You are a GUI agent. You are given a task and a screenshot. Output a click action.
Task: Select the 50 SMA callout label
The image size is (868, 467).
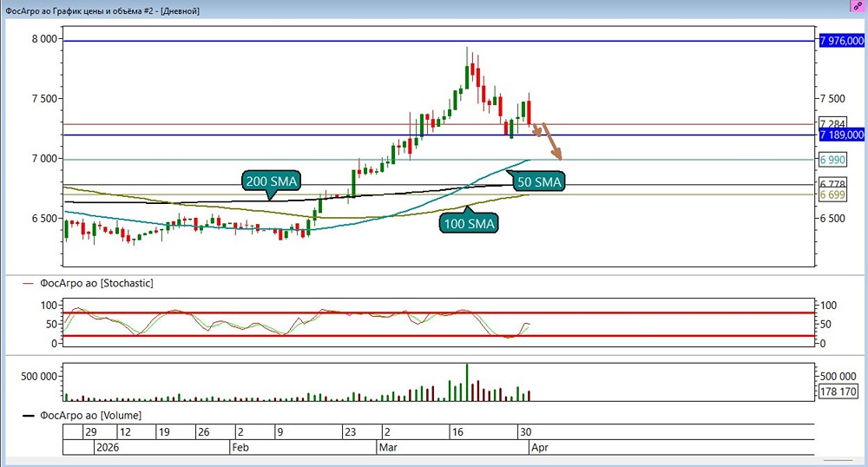[539, 181]
